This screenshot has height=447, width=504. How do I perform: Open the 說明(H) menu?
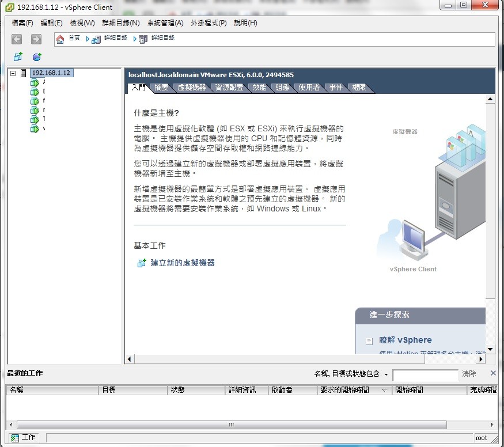(x=245, y=23)
